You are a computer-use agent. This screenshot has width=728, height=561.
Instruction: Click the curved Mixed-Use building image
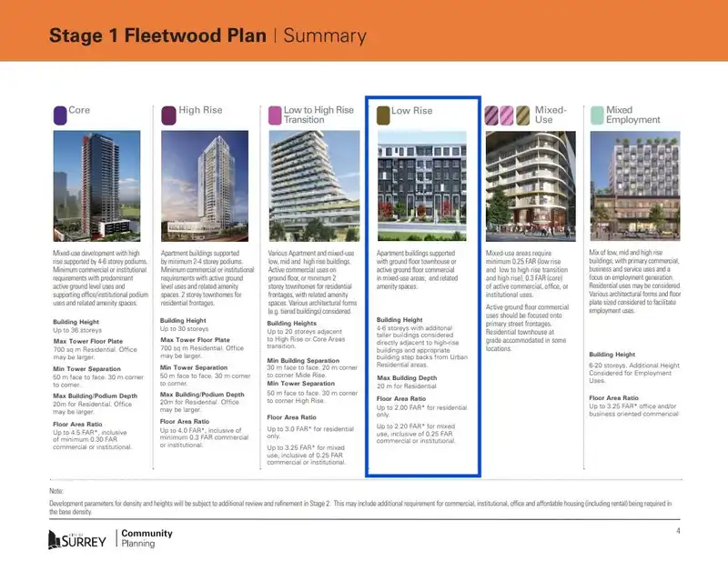(x=531, y=186)
